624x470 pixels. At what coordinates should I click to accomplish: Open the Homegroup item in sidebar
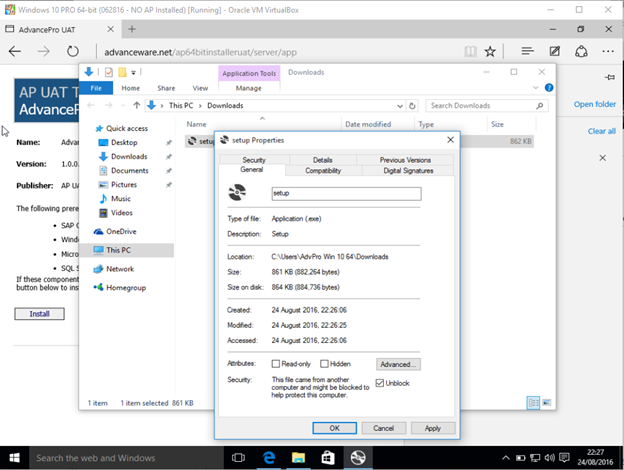(126, 287)
